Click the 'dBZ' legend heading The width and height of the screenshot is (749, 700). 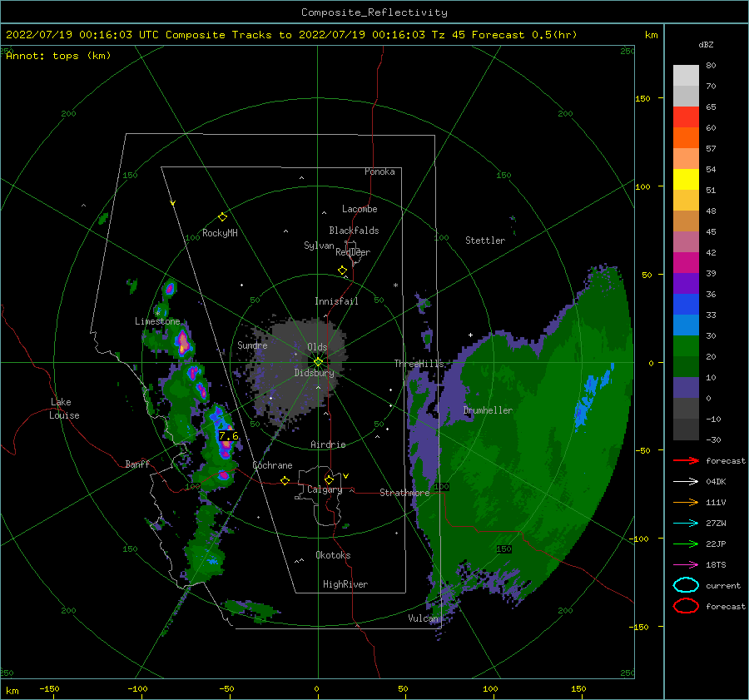[x=706, y=45]
